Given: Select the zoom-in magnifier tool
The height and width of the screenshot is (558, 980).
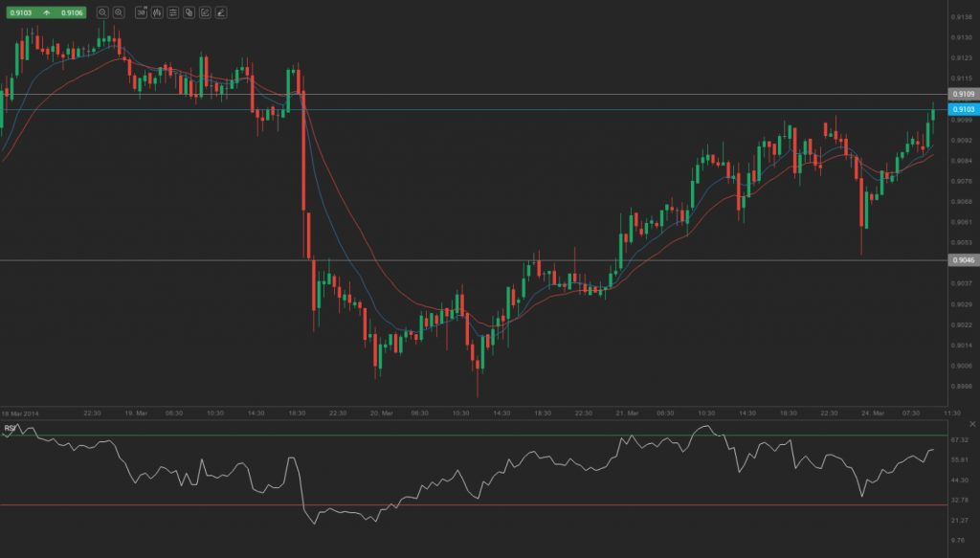Looking at the screenshot, I should [x=119, y=12].
